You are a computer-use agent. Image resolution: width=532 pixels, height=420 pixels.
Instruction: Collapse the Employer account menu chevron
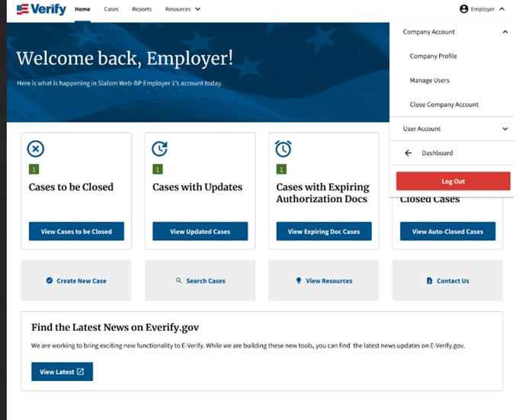point(502,9)
